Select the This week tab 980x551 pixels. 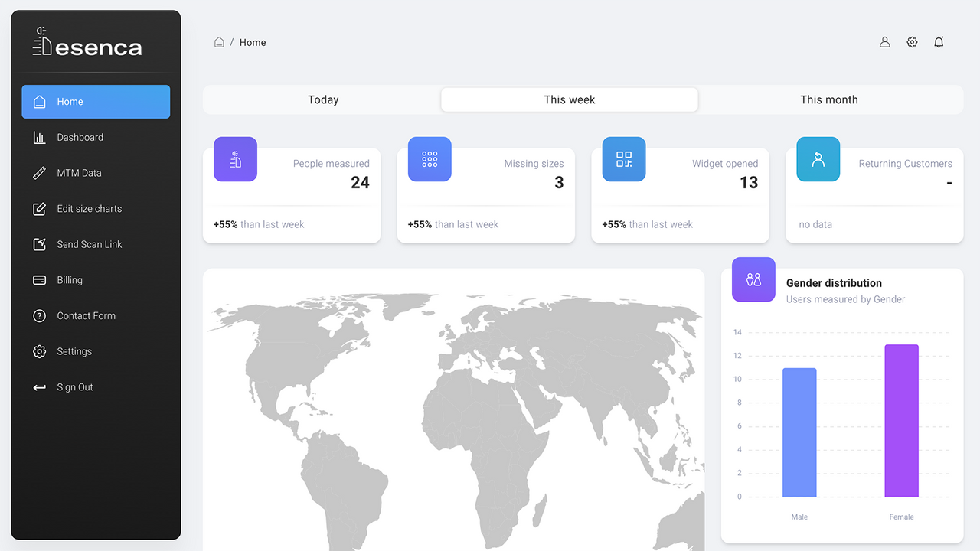(x=570, y=99)
